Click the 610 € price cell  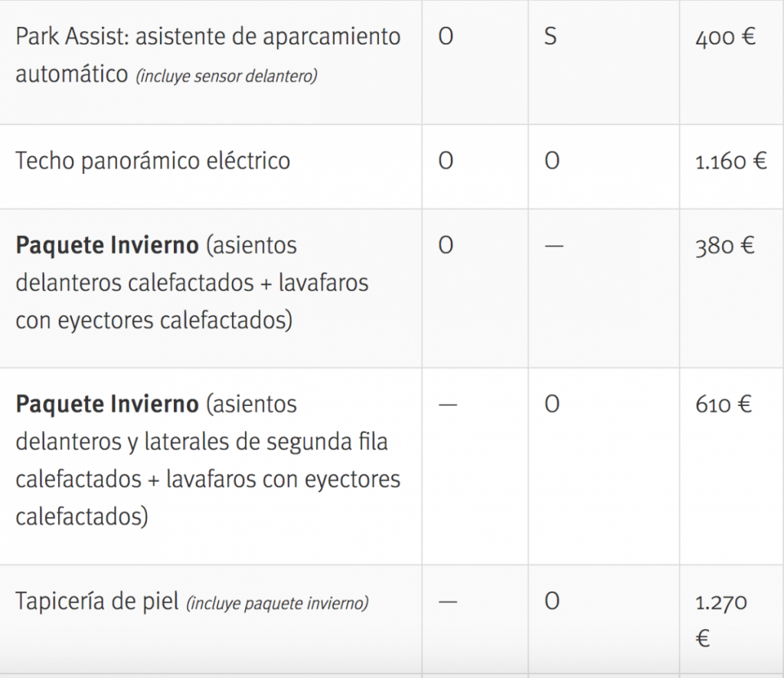point(724,405)
